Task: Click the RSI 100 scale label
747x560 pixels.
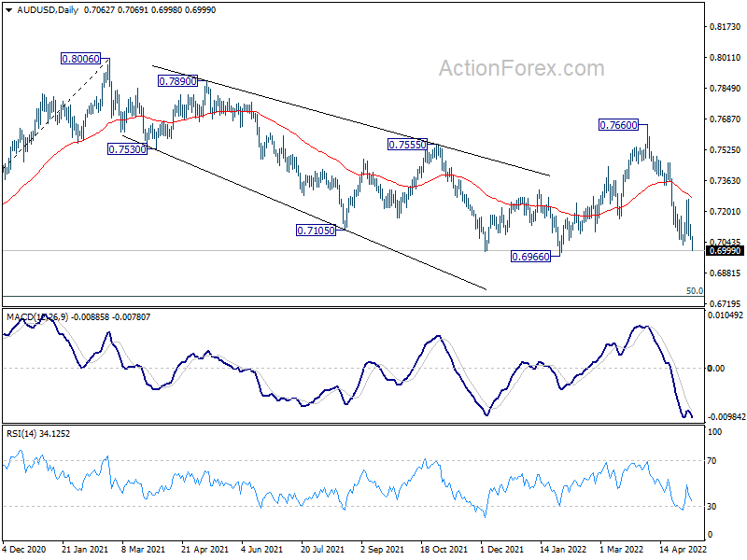Action: pyautogui.click(x=715, y=432)
